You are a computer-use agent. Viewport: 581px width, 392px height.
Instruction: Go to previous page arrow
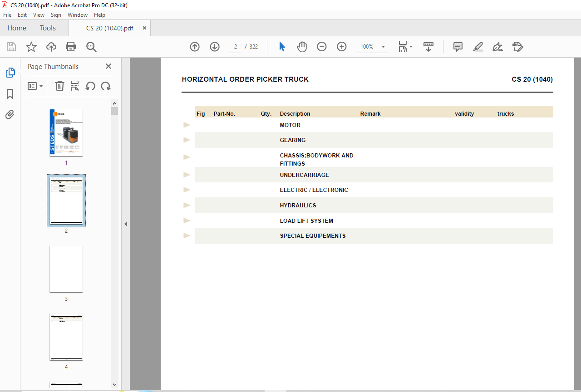(195, 47)
